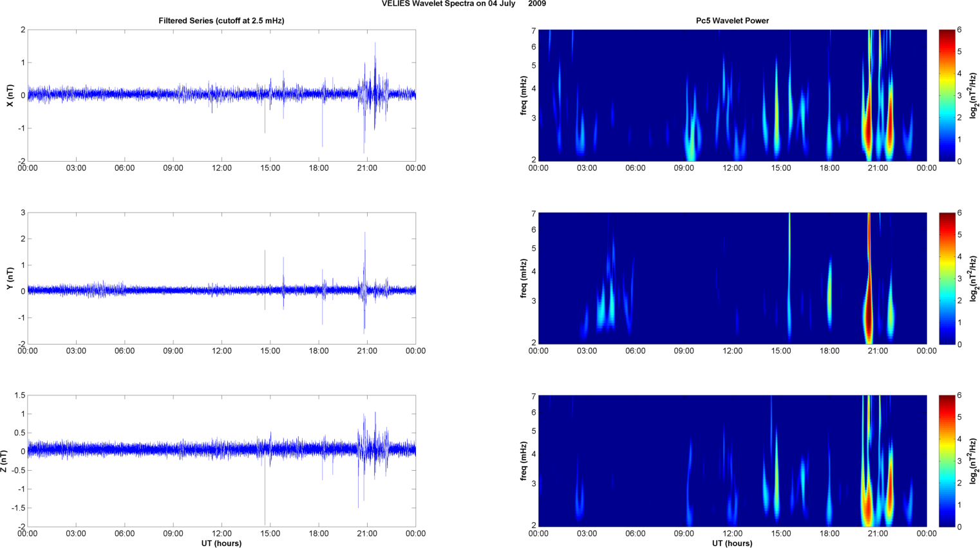
Task: Select the 'Pc5 Wavelet Power' heading
Action: tap(732, 21)
